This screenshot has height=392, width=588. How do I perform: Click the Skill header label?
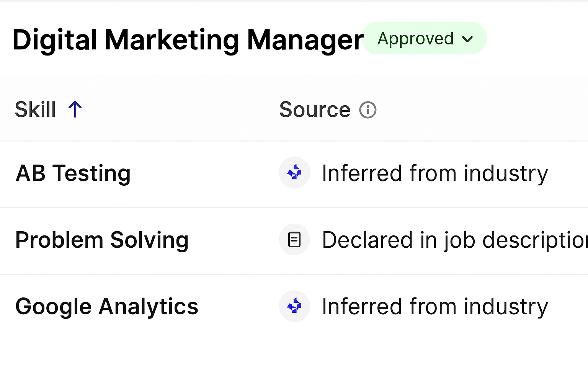coord(35,110)
